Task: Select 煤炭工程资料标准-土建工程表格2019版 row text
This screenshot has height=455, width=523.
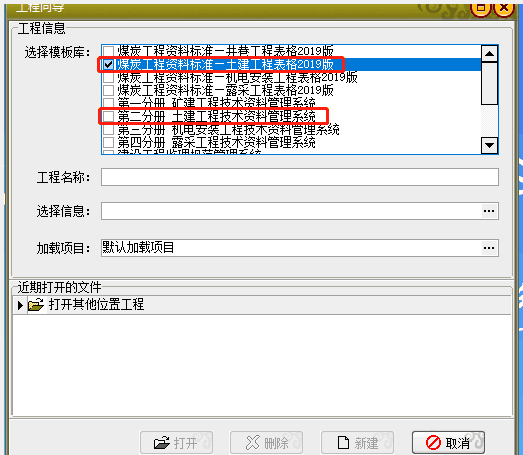Action: click(x=225, y=64)
